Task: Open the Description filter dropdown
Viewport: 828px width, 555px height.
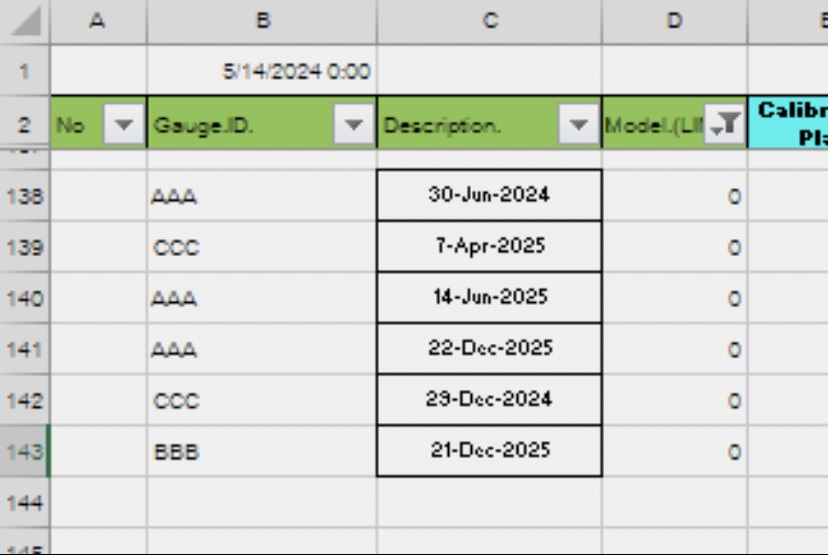Action: [578, 125]
